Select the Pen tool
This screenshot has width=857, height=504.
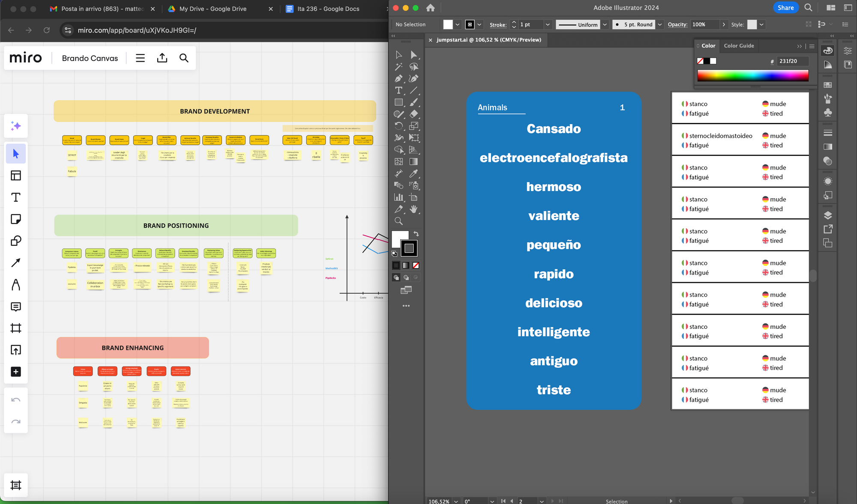click(399, 79)
